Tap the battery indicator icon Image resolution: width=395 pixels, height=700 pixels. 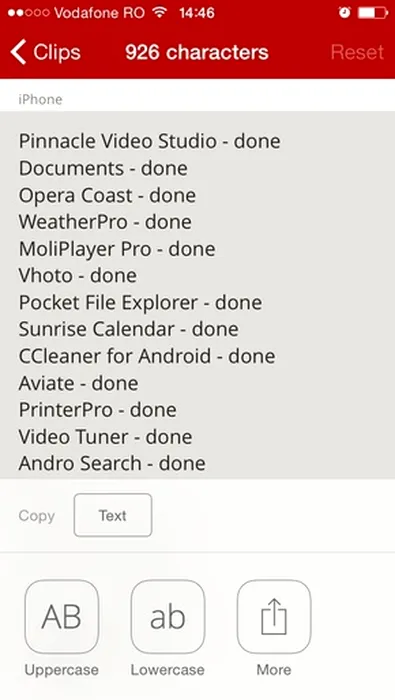click(x=373, y=12)
